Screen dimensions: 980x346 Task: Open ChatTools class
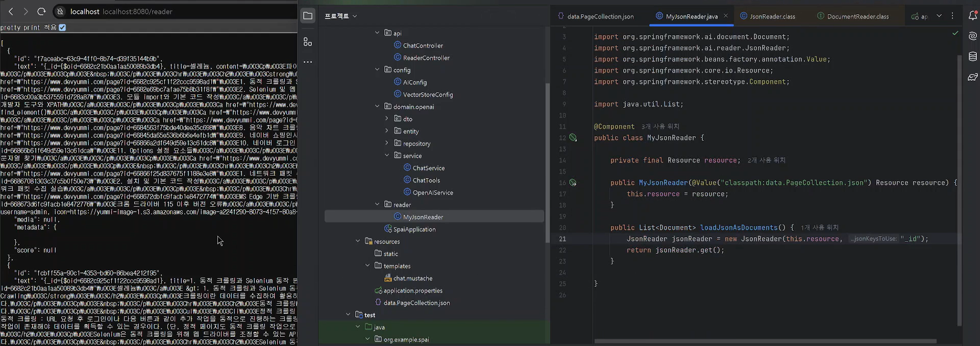tap(426, 180)
